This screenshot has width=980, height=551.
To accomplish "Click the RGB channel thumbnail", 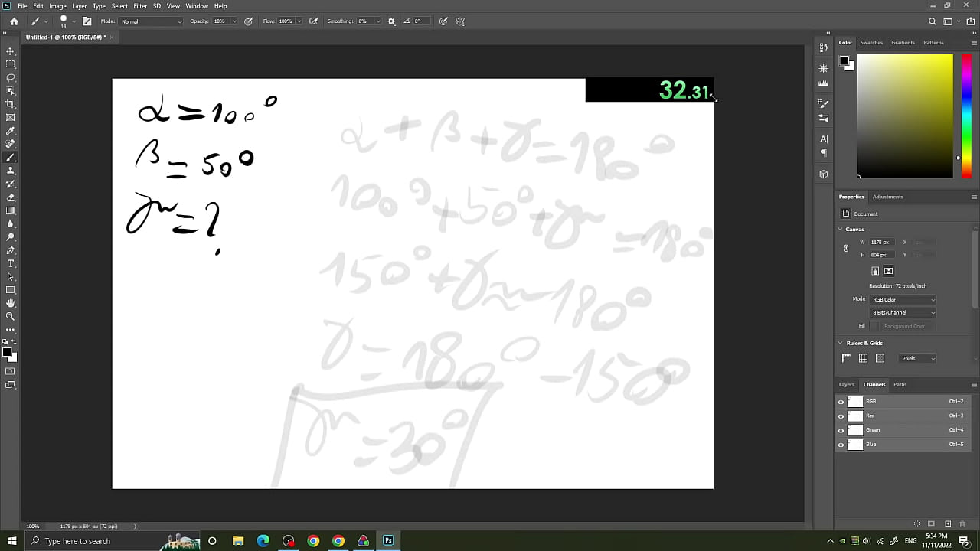I will [x=855, y=400].
